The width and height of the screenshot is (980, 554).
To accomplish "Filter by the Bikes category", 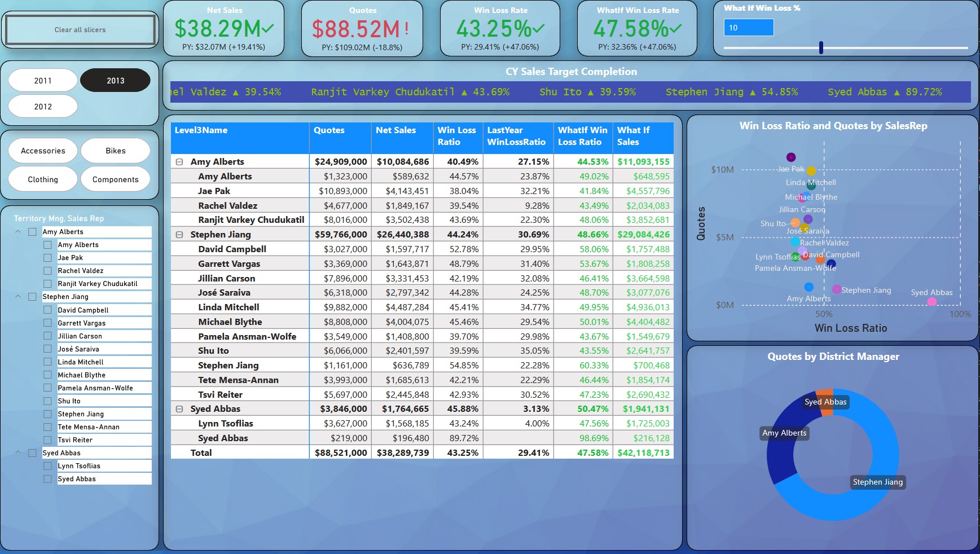I will point(115,151).
